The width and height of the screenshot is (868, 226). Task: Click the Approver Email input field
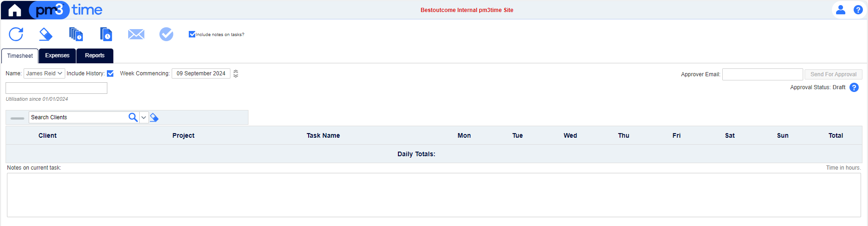point(763,74)
